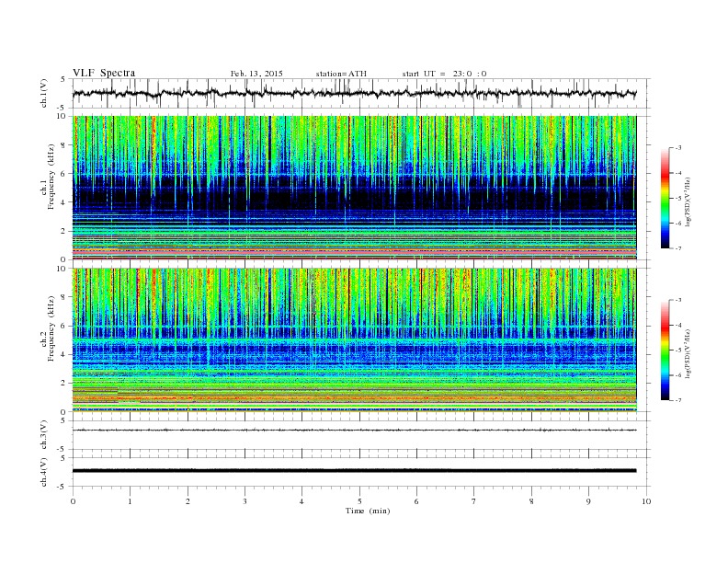
Task: Select the ch.1 color bar "log(PSD)(V²/Hz)" label
Action: tap(688, 201)
